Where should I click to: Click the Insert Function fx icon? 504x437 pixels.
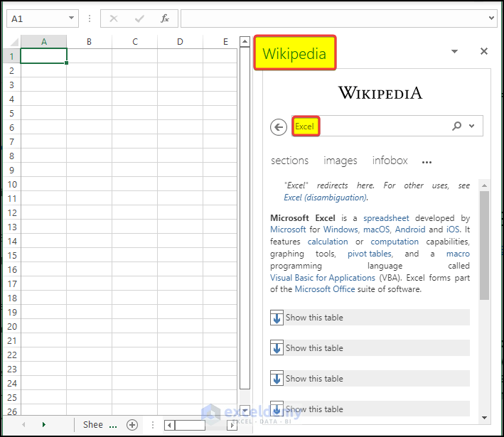[165, 18]
